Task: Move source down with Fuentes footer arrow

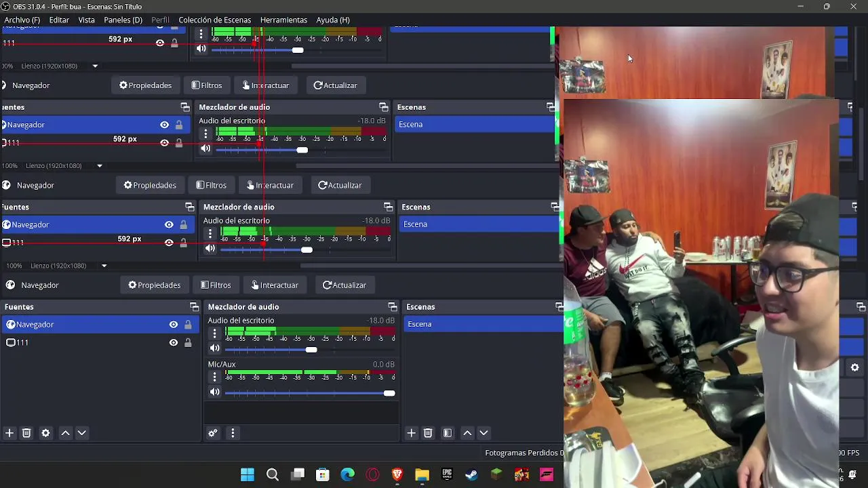Action: (x=81, y=433)
